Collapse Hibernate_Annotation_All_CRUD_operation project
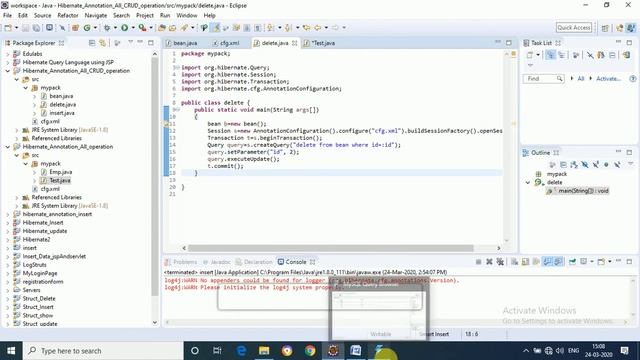This screenshot has width=640, height=360. (x=8, y=71)
